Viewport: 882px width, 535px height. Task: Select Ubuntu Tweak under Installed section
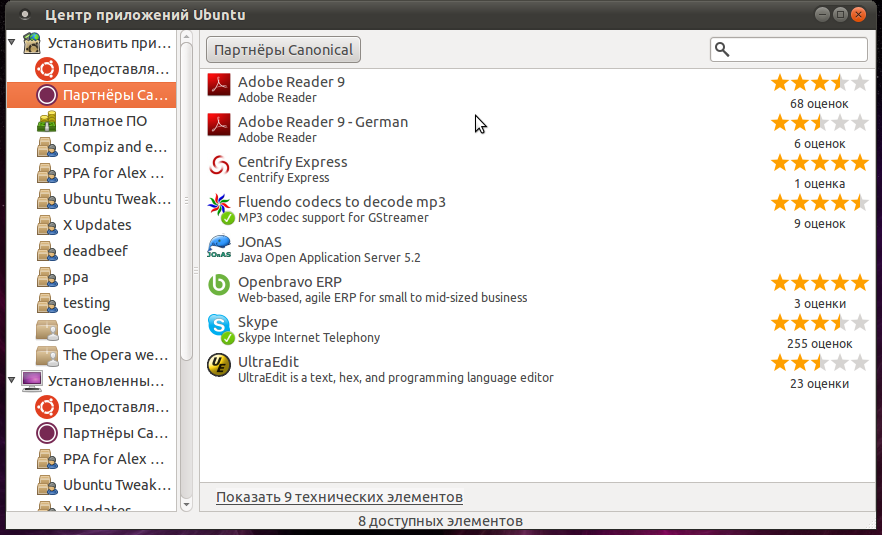[91, 485]
